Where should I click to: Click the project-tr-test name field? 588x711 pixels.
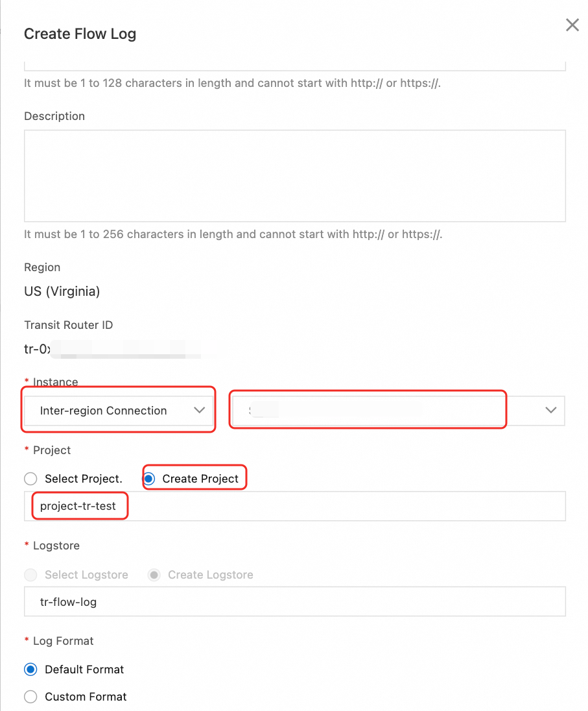(x=294, y=506)
